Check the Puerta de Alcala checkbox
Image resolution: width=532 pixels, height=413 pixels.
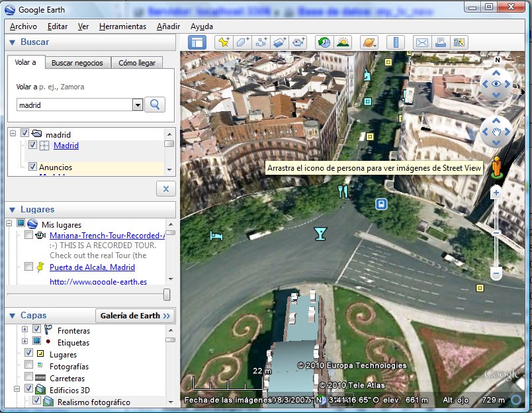pyautogui.click(x=29, y=266)
